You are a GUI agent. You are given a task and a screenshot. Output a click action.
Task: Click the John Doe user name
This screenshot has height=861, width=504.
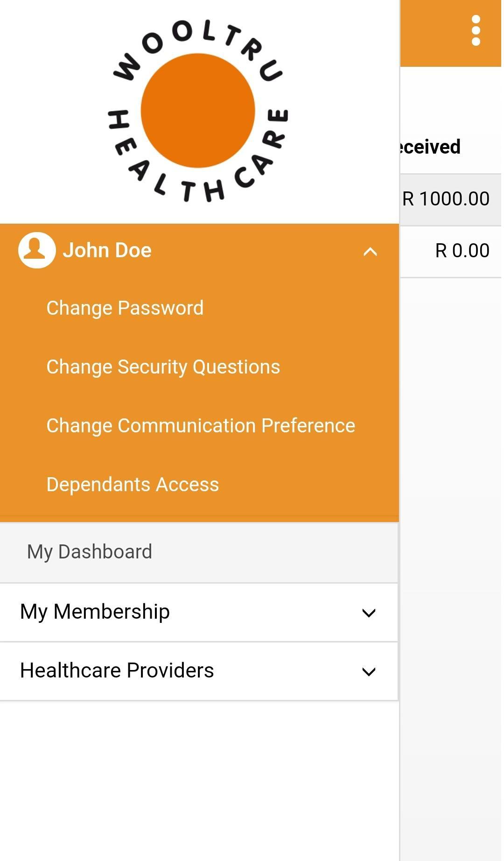[x=107, y=250]
